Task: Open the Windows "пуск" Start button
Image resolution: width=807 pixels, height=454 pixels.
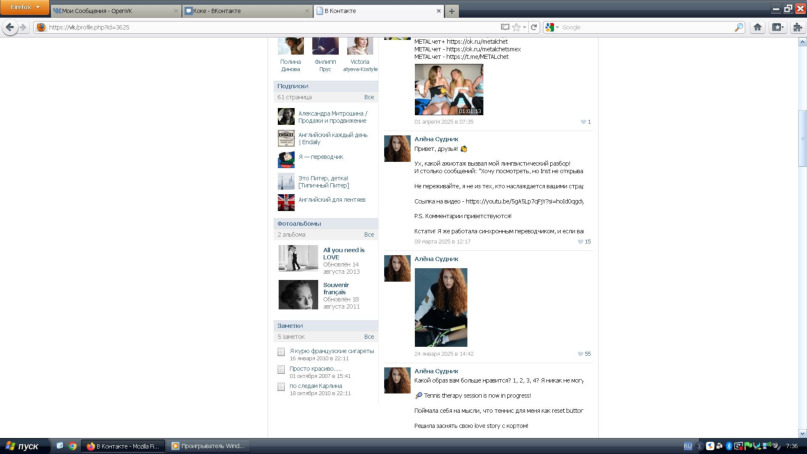Action: click(24, 446)
